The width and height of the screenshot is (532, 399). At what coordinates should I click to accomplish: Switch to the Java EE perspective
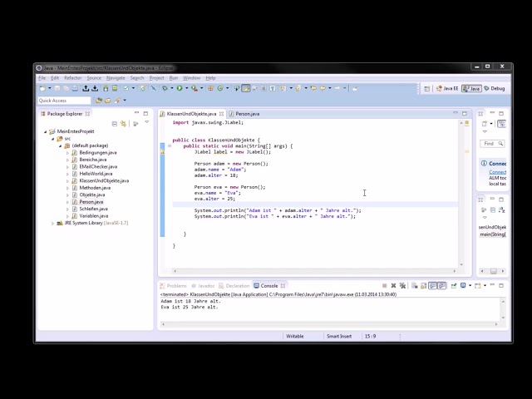(x=447, y=89)
